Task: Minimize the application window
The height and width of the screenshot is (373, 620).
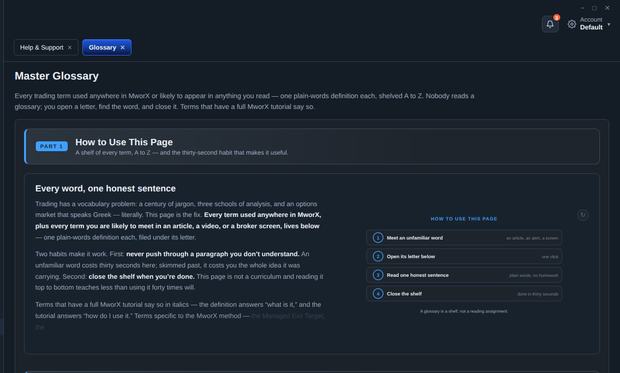Action: (582, 8)
